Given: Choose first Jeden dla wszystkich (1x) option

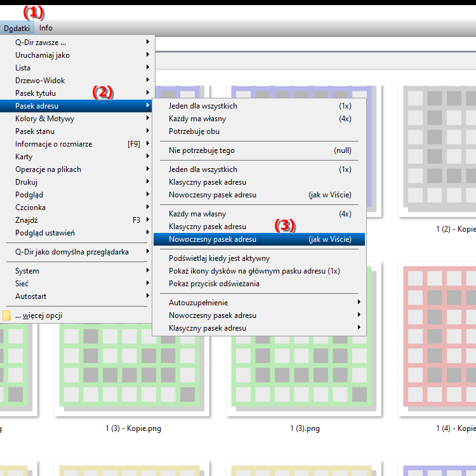Looking at the screenshot, I should (259, 106).
